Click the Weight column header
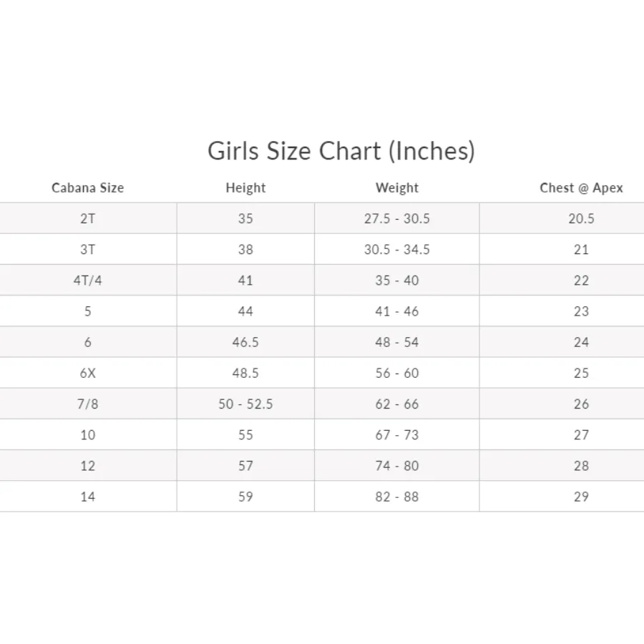This screenshot has height=644, width=644. (x=397, y=188)
